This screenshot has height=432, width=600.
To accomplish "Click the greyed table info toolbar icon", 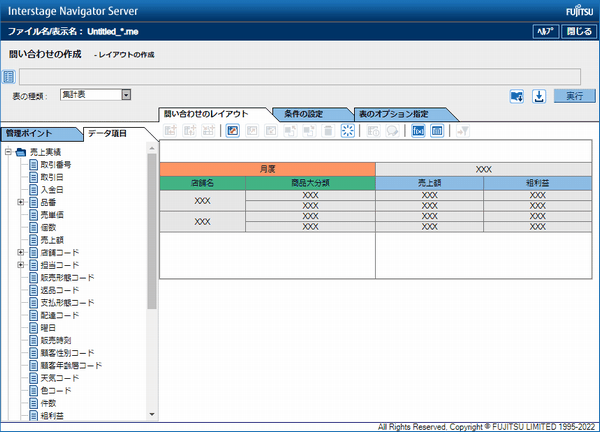I will click(373, 131).
